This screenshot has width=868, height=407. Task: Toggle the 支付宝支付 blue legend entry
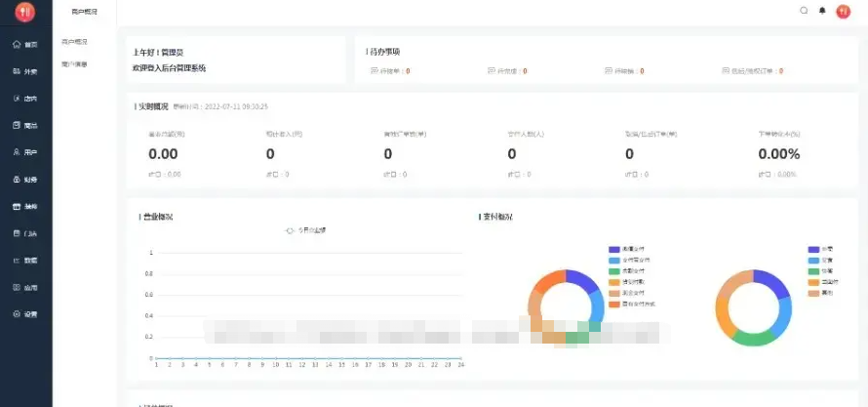click(629, 261)
